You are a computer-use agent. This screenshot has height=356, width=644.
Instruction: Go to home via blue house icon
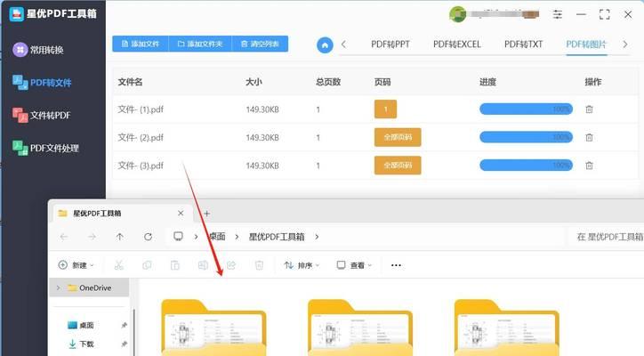(x=325, y=44)
